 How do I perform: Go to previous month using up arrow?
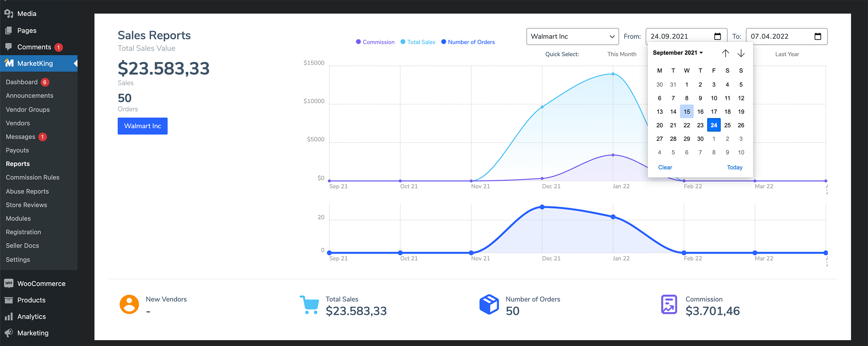pyautogui.click(x=725, y=53)
